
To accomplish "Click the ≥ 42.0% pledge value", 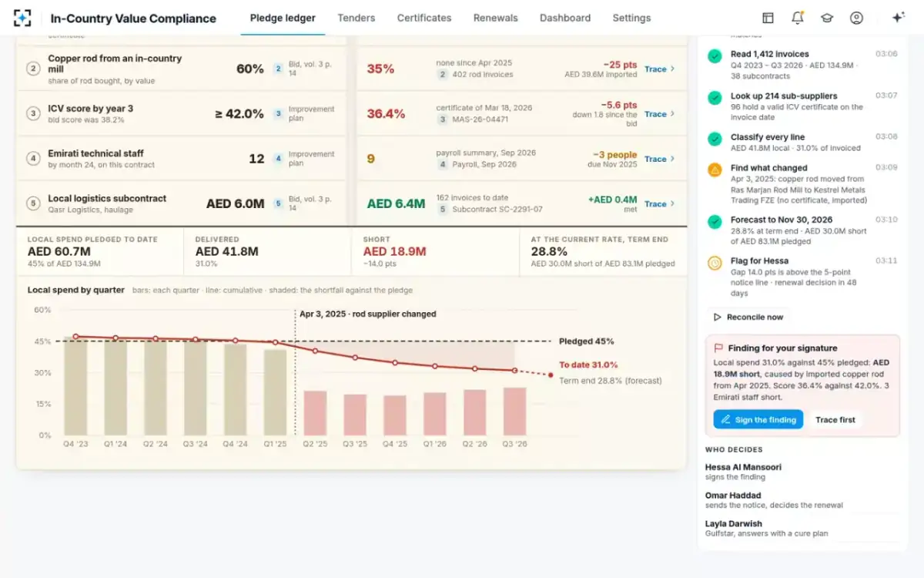I will 239,113.
